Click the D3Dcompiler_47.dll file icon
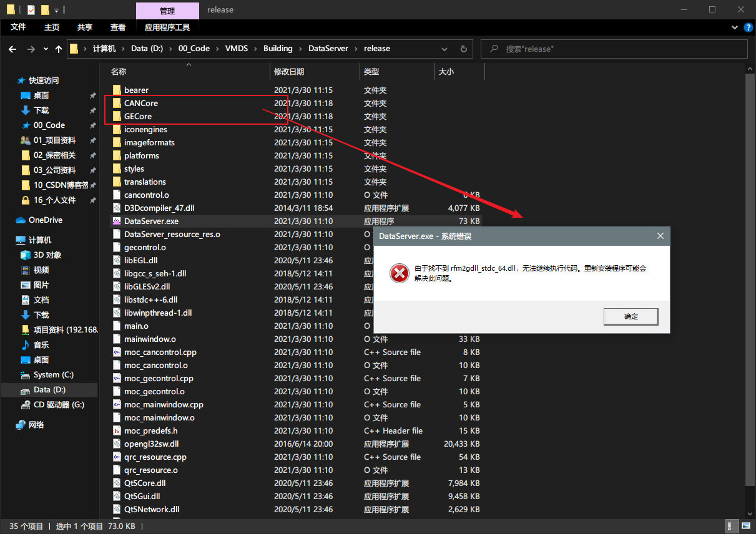This screenshot has width=756, height=534. [117, 208]
